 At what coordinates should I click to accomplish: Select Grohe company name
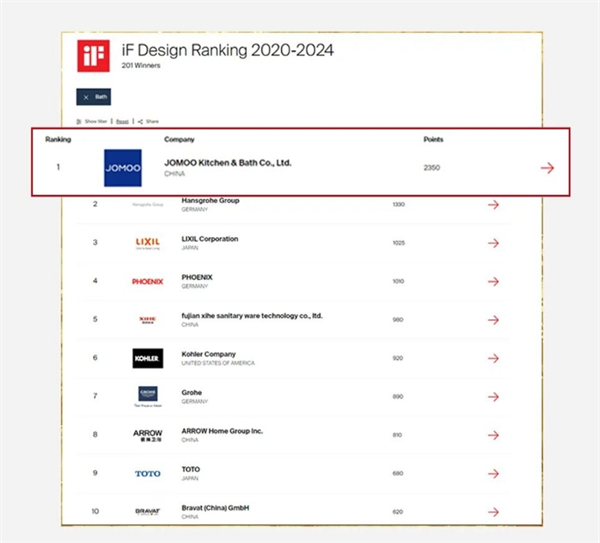click(192, 393)
